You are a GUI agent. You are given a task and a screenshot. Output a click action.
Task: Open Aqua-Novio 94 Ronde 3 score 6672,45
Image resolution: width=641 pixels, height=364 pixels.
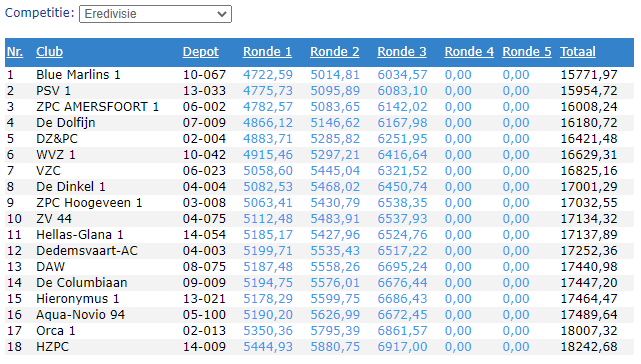click(x=402, y=315)
